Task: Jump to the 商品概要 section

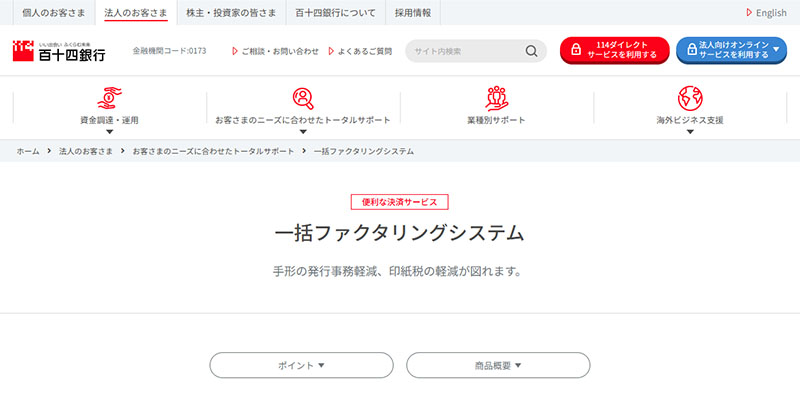Action: 498,365
